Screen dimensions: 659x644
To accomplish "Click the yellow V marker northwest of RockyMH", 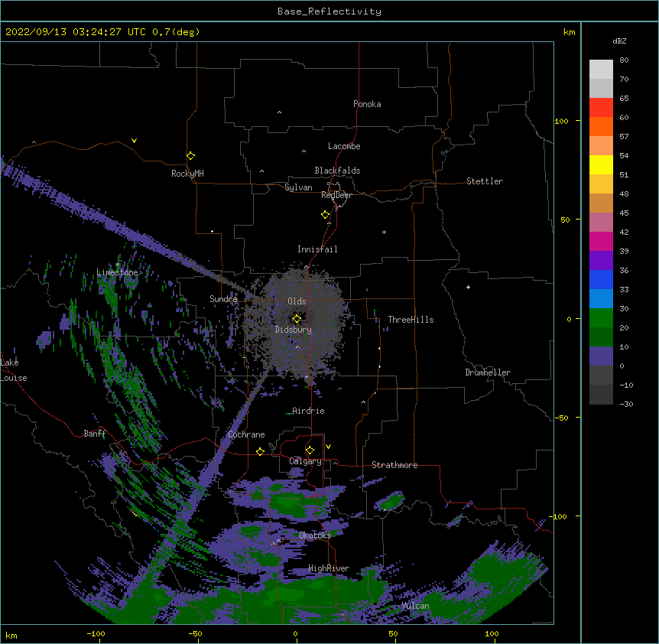I will point(134,141).
